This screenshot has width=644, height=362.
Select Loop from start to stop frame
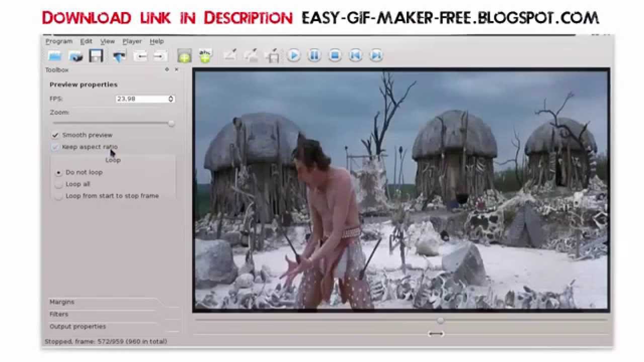[x=59, y=196]
